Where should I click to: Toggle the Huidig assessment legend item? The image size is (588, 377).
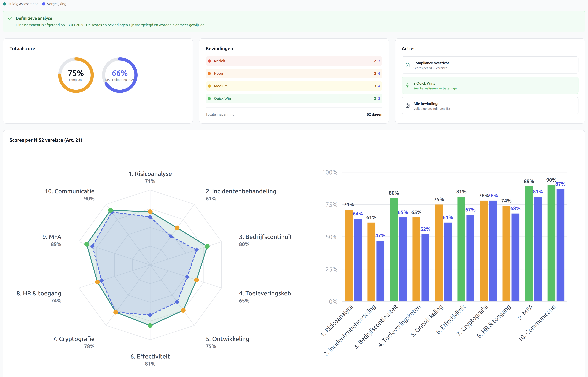[x=21, y=4]
